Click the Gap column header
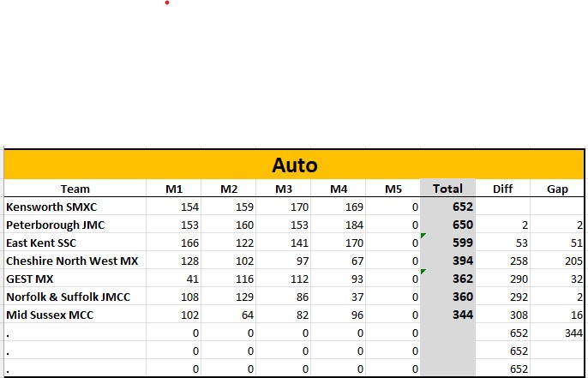Image resolution: width=588 pixels, height=378 pixels. click(557, 189)
